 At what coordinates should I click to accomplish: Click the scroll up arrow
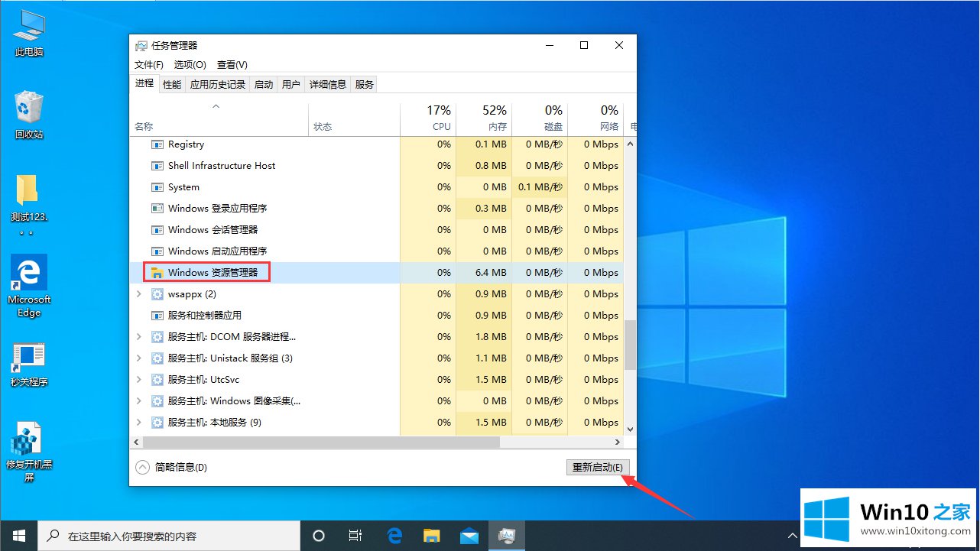point(631,144)
